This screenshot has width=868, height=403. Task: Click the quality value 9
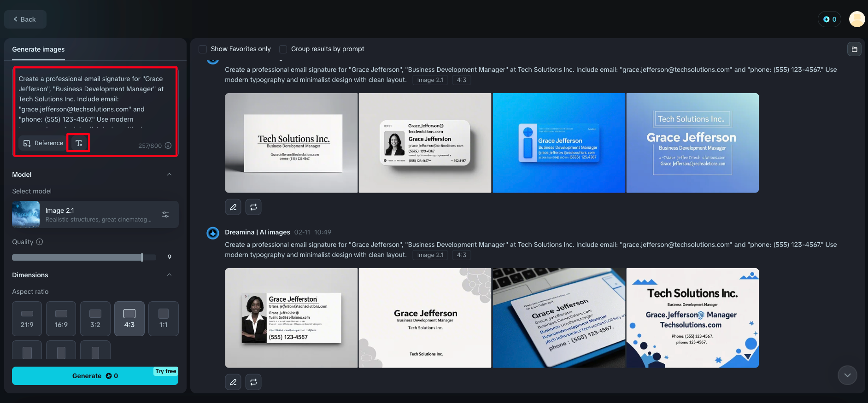point(170,257)
